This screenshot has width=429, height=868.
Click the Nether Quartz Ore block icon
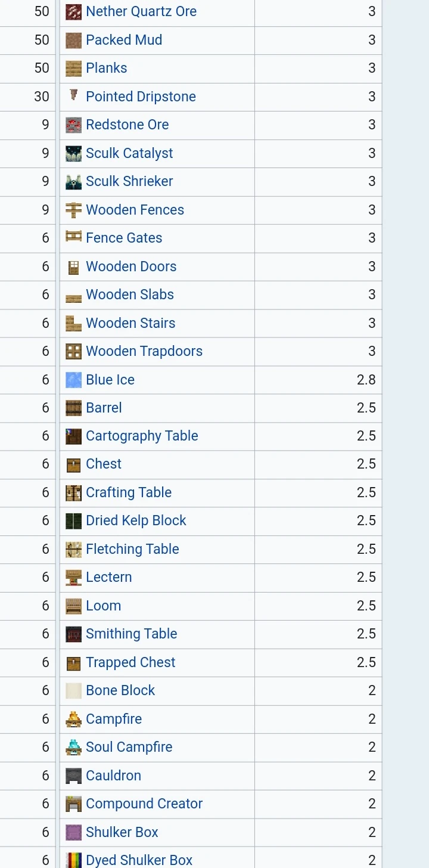pyautogui.click(x=73, y=12)
